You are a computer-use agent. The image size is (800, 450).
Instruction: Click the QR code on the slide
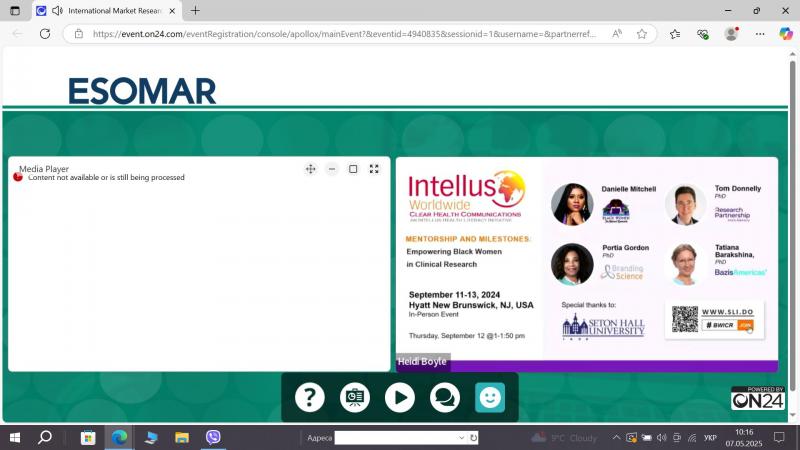tap(685, 319)
